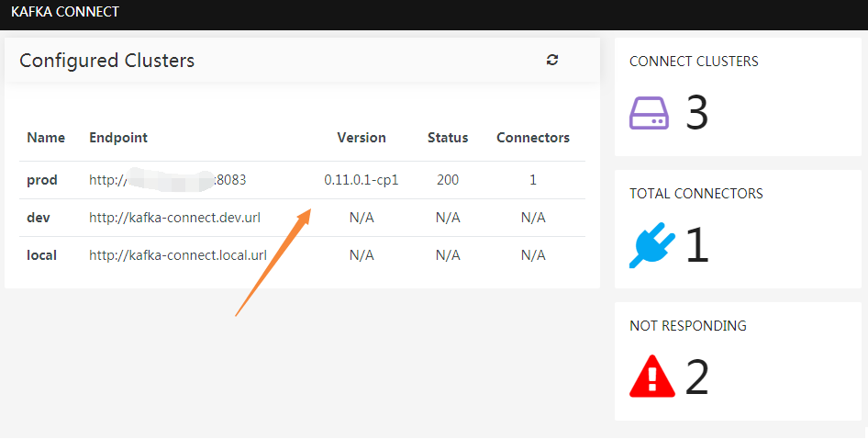Viewport: 868px width, 439px height.
Task: Select endpoint http://kafka-connect.dev.url
Action: [175, 218]
